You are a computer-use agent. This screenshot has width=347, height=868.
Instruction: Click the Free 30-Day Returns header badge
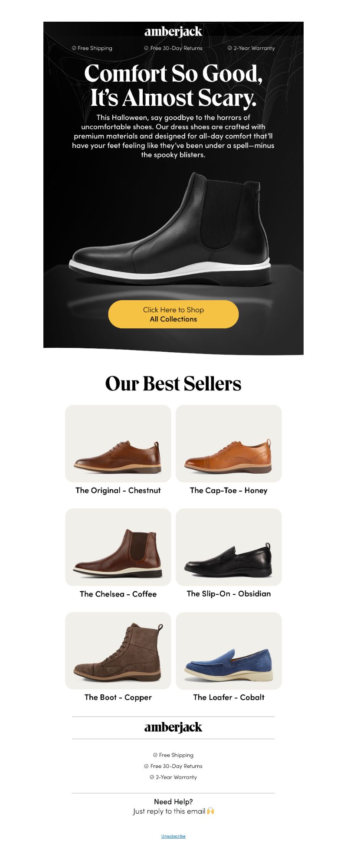(173, 48)
